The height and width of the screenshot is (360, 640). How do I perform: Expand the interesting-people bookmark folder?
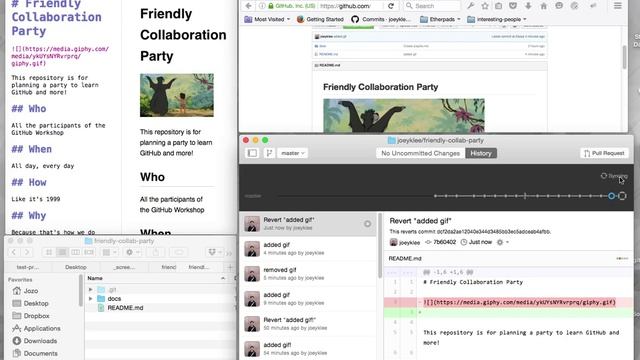(496, 19)
